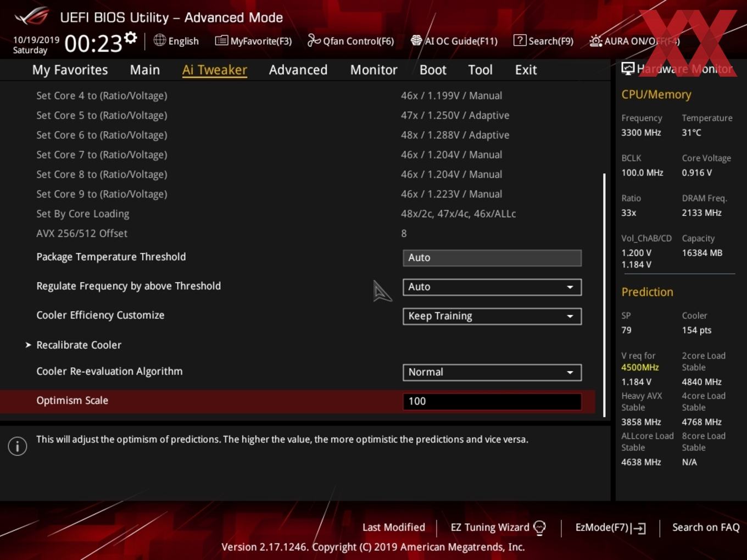Screen dimensions: 747x560
Task: Click the Search question mark icon
Action: [520, 41]
